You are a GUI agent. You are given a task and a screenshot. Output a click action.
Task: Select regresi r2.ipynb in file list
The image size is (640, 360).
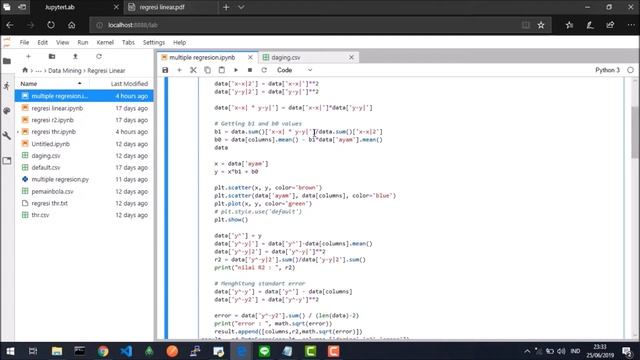[84, 120]
